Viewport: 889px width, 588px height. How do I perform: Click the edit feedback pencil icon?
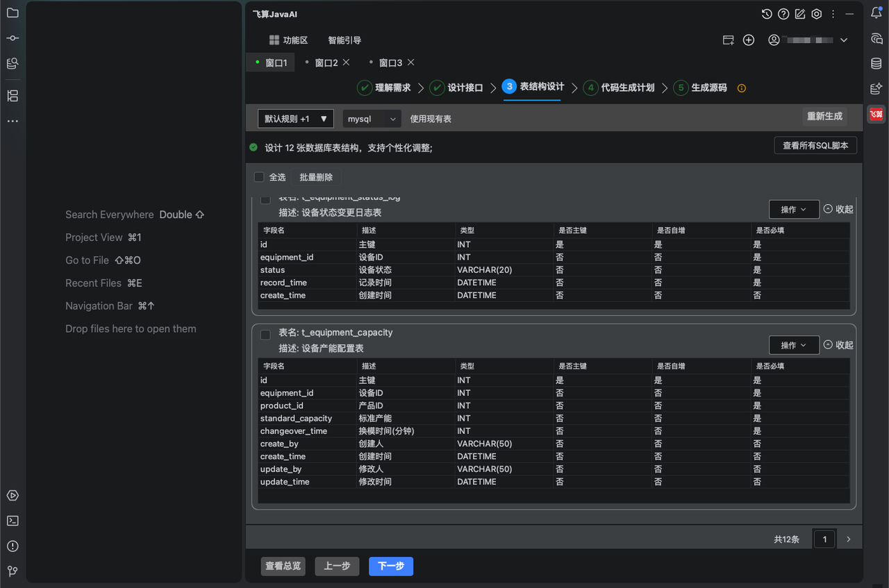(800, 14)
